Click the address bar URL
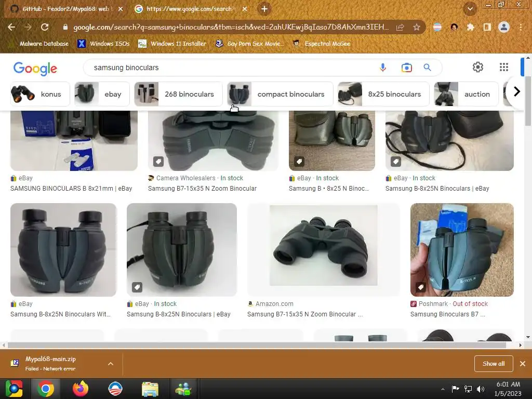This screenshot has height=399, width=532. click(x=231, y=27)
